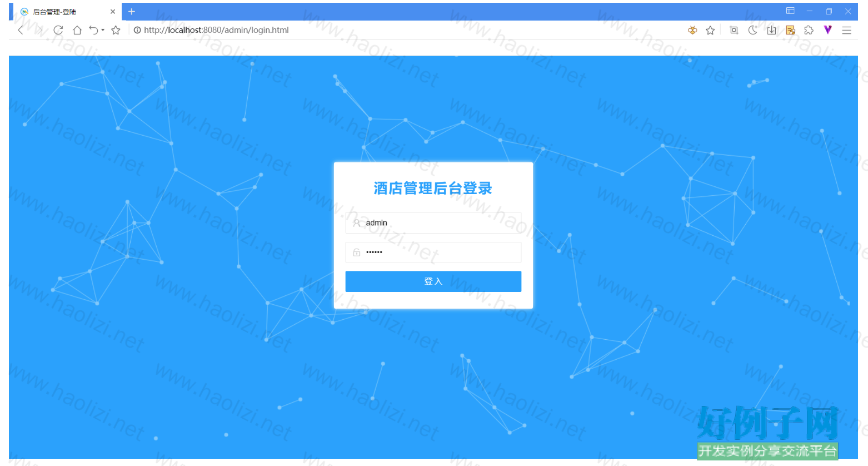868x466 pixels.
Task: Click the browser back arrow
Action: [21, 30]
